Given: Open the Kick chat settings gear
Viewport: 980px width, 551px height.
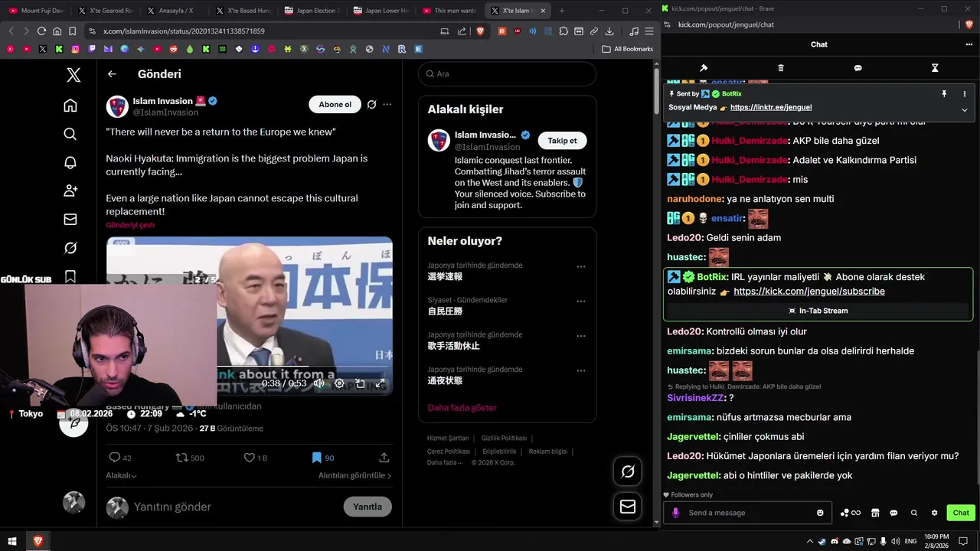Looking at the screenshot, I should [x=934, y=513].
